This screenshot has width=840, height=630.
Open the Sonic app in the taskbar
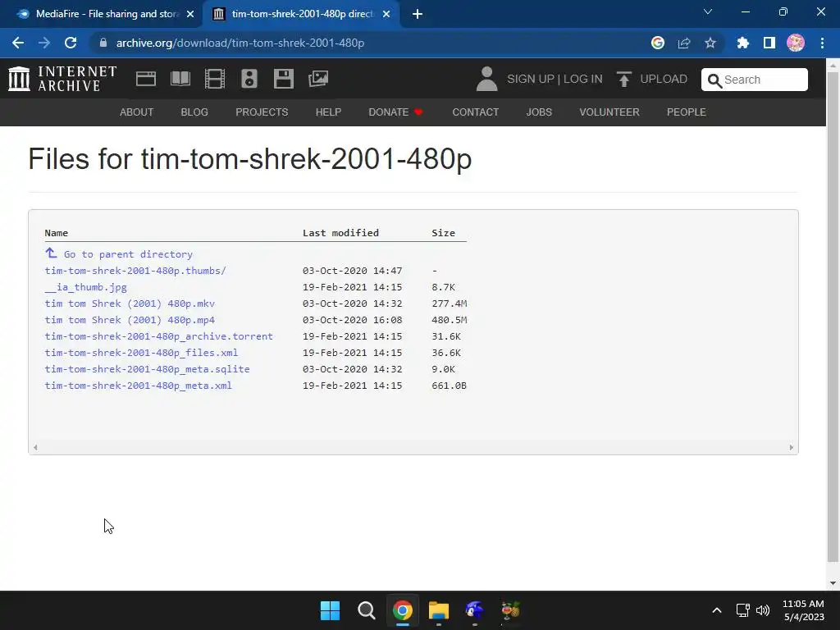coord(475,610)
